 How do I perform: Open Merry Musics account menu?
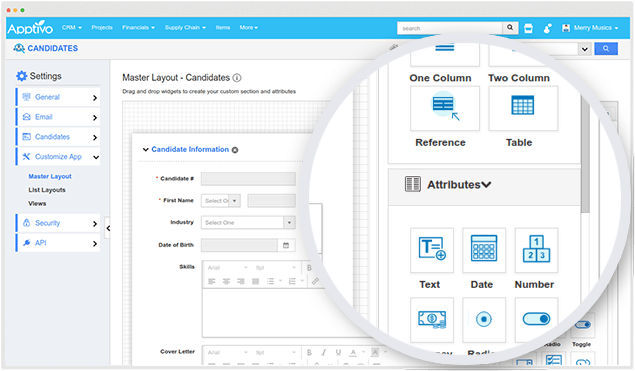[x=590, y=28]
